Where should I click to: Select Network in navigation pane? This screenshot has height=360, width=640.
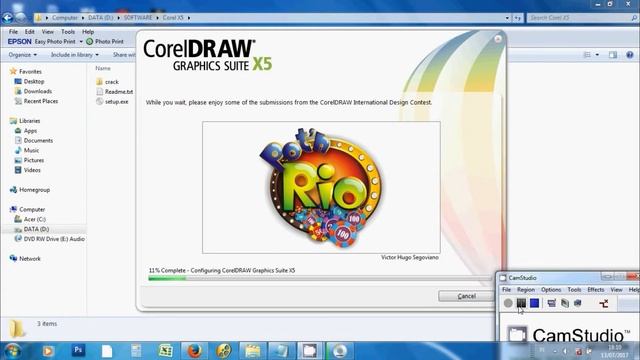[x=25, y=259]
